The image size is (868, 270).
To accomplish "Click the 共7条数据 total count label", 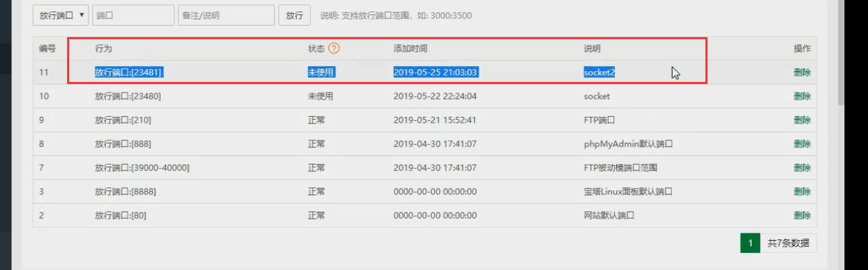I will (x=788, y=243).
